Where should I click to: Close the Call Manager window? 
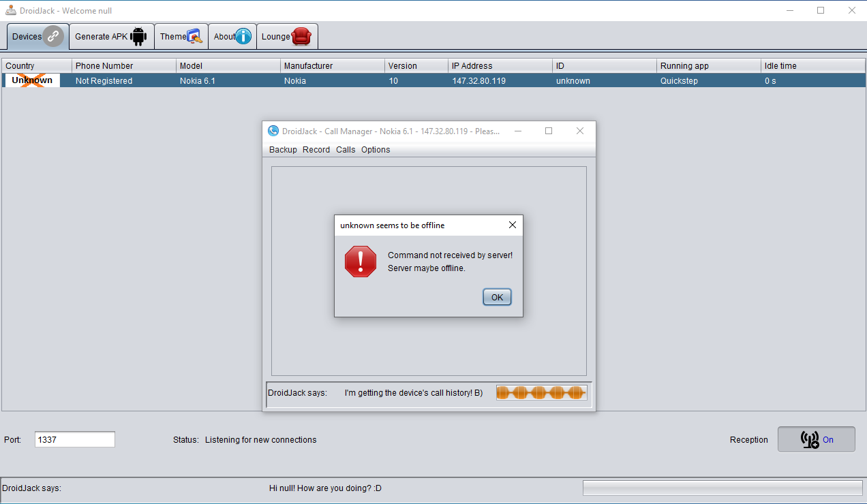click(580, 131)
